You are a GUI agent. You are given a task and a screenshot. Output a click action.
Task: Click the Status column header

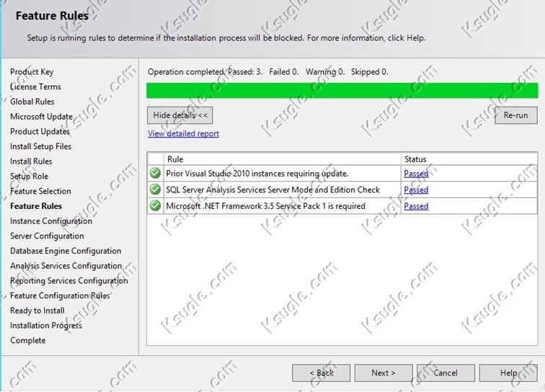point(469,159)
